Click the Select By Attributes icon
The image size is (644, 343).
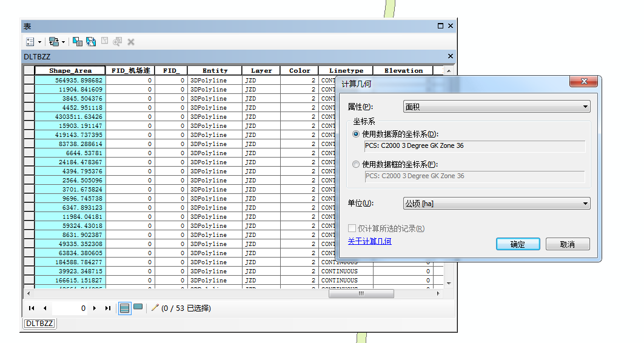[x=78, y=42]
